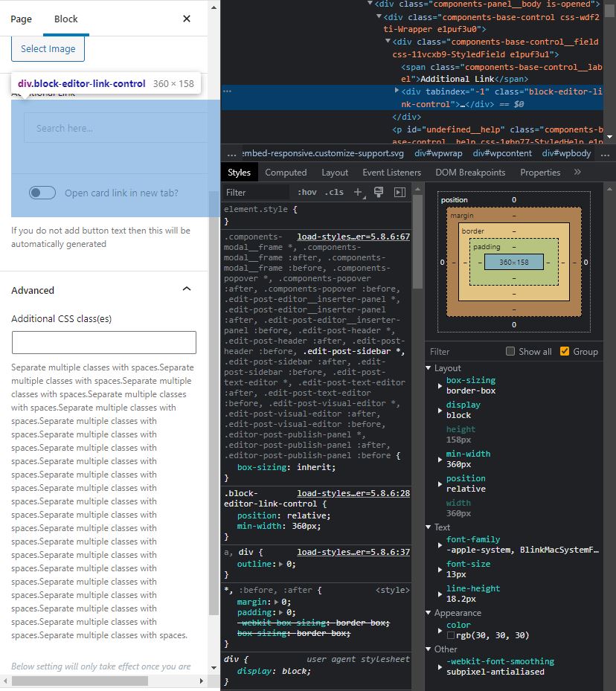Click the New Style Rule plus icon
Viewport: 616px width, 691px height.
point(358,192)
